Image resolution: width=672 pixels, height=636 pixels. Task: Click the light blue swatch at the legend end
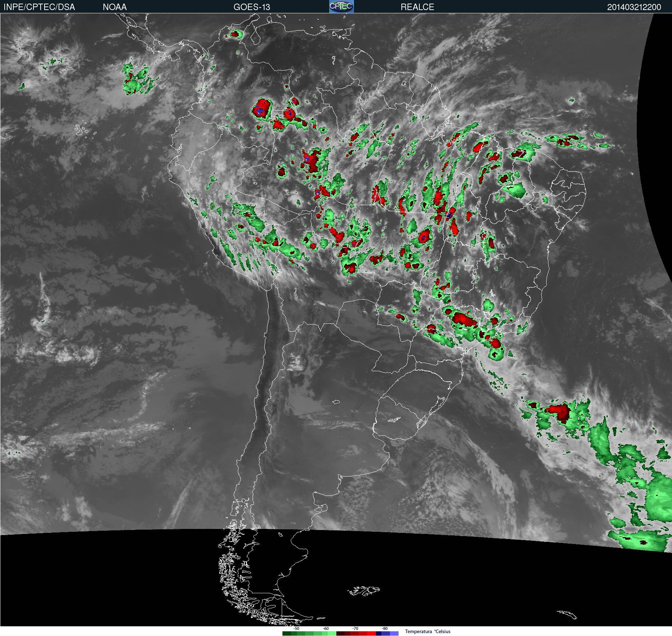[394, 633]
